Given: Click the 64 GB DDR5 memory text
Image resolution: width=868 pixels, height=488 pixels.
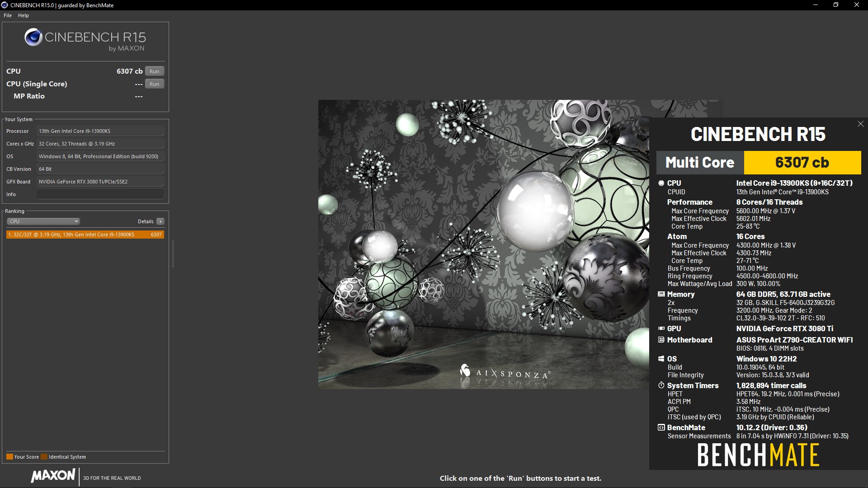Looking at the screenshot, I should click(783, 294).
